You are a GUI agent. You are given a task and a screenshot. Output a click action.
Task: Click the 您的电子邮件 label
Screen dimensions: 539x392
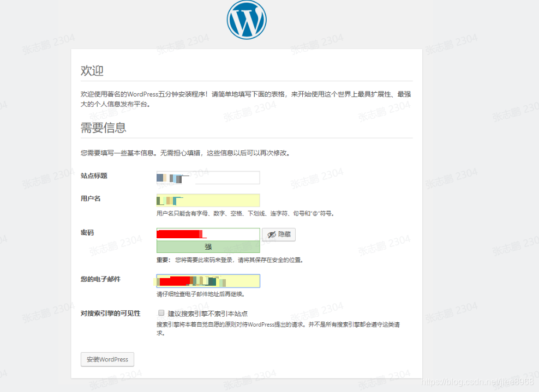[100, 279]
